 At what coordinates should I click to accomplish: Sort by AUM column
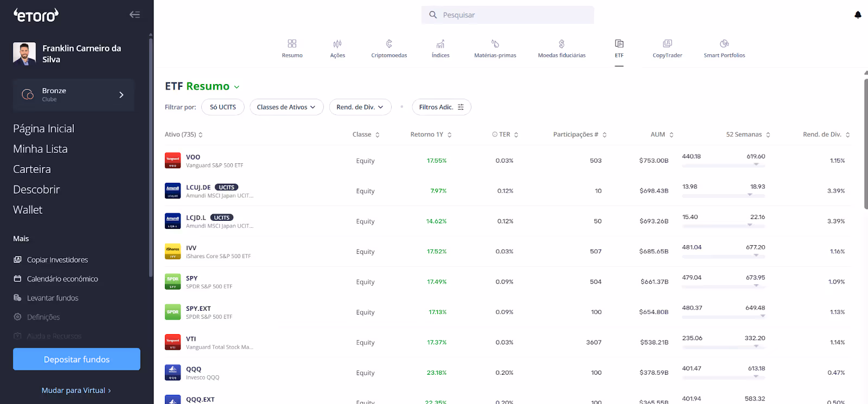(662, 134)
